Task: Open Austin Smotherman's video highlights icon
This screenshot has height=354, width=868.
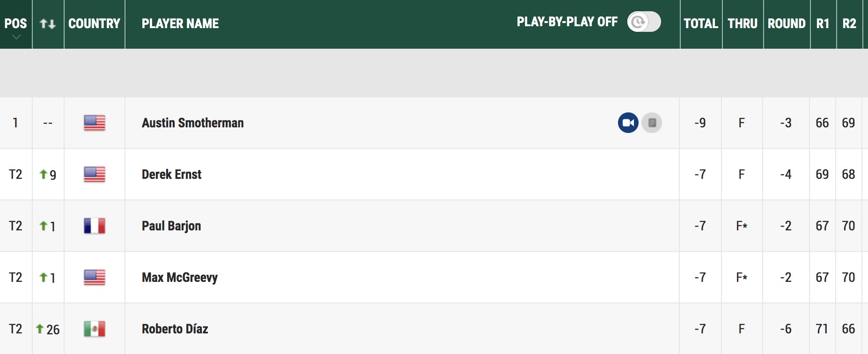Action: tap(628, 123)
